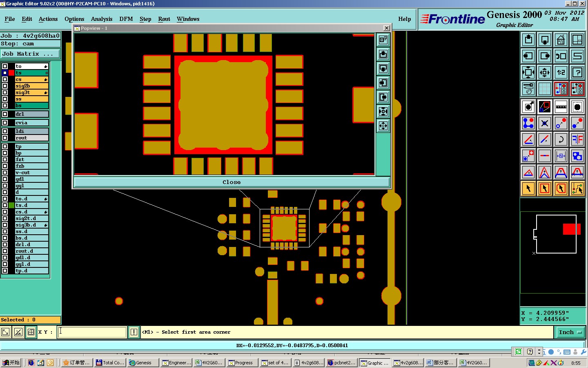
Task: Open the Rout menu
Action: click(x=164, y=19)
